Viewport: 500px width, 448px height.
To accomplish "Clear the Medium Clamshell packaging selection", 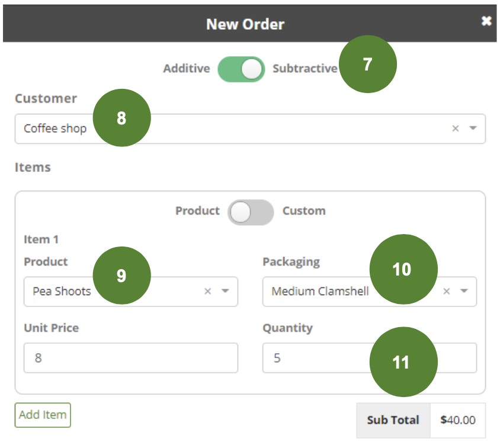I will pos(447,291).
